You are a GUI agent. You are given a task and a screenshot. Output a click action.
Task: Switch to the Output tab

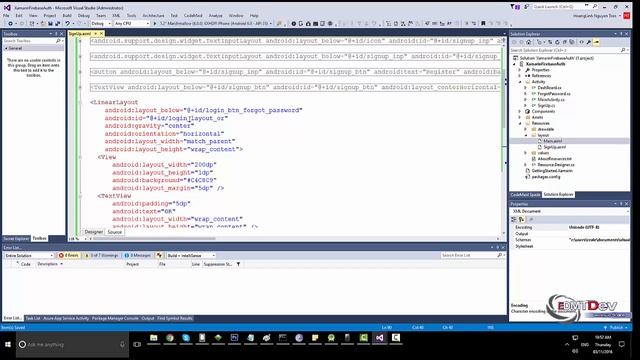148,318
